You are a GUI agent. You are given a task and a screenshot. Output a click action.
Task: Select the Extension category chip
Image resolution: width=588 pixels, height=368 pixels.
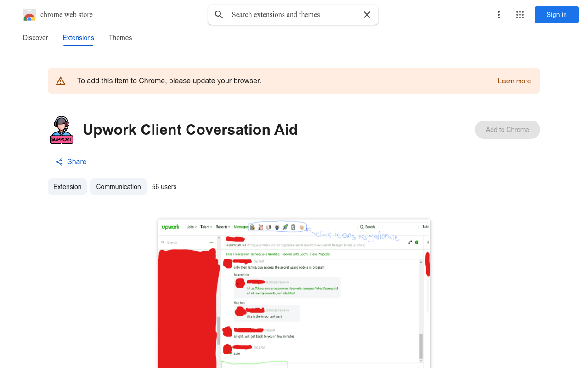(67, 187)
